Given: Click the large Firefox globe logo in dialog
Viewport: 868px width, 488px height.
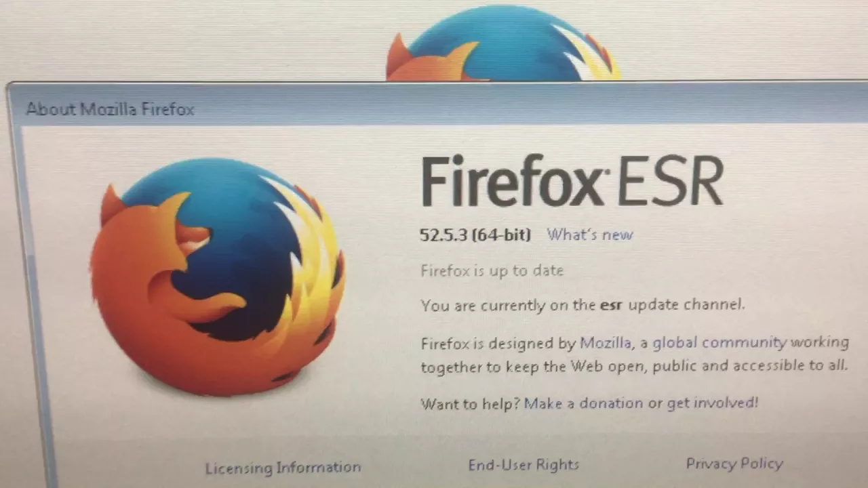Looking at the screenshot, I should point(217,277).
